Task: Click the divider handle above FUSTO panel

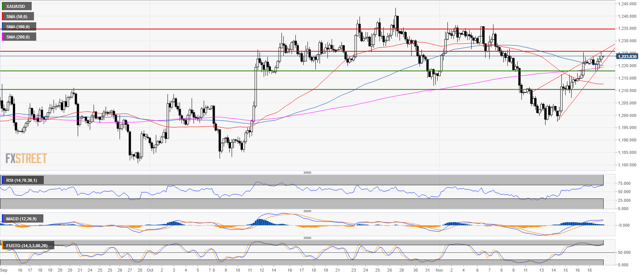Action: [307, 238]
